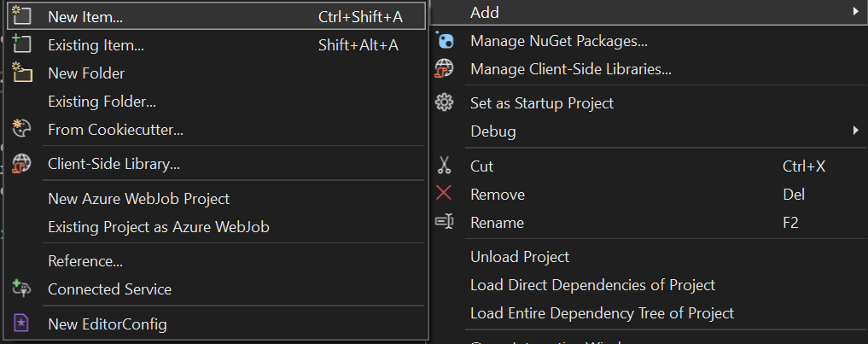Select Load Entire Dependency Tree of Project
Viewport: 868px width, 344px height.
point(602,313)
